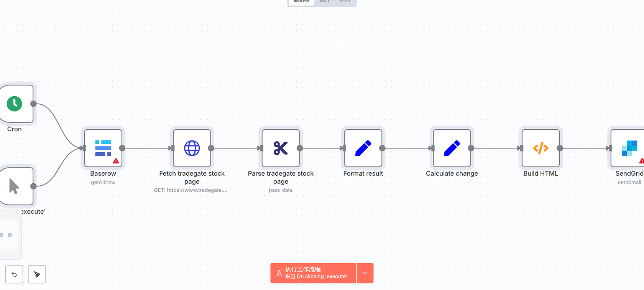Open the 评估 tab
The width and height of the screenshot is (644, 290).
point(345,2)
